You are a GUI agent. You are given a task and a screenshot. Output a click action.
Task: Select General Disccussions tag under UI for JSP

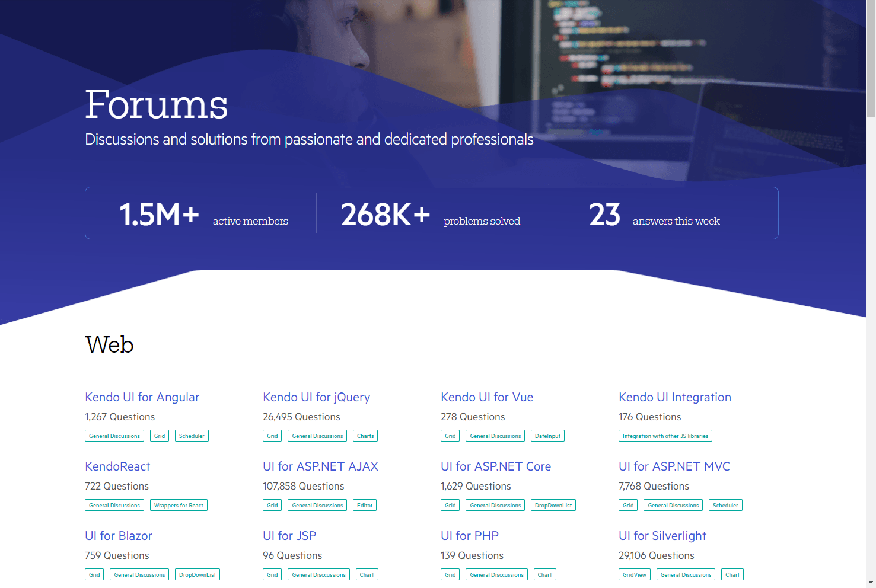[318, 574]
